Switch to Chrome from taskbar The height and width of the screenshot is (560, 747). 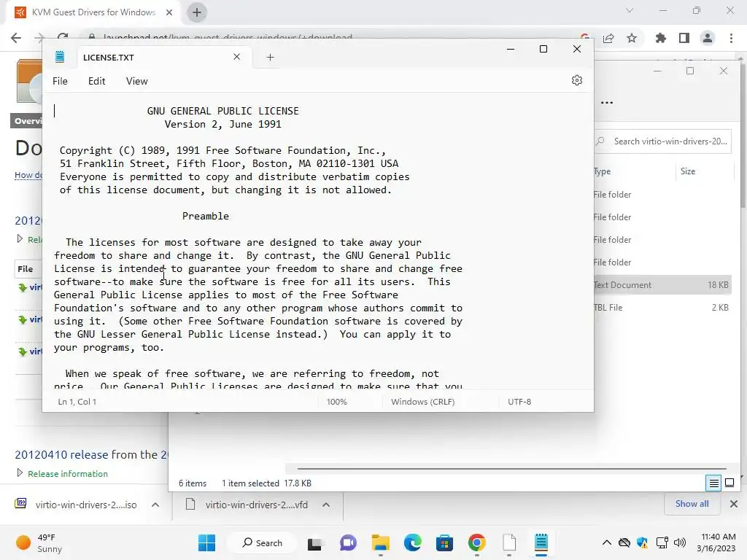(x=477, y=542)
